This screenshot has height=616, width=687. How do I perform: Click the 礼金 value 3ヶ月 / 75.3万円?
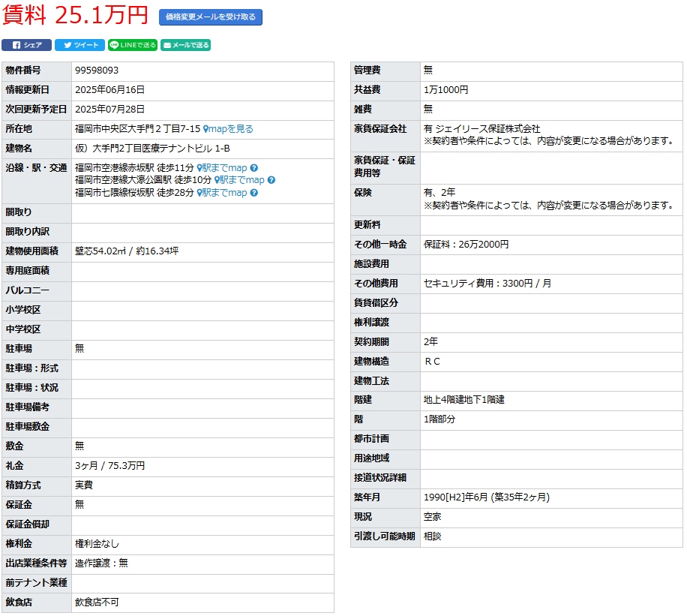pyautogui.click(x=109, y=466)
